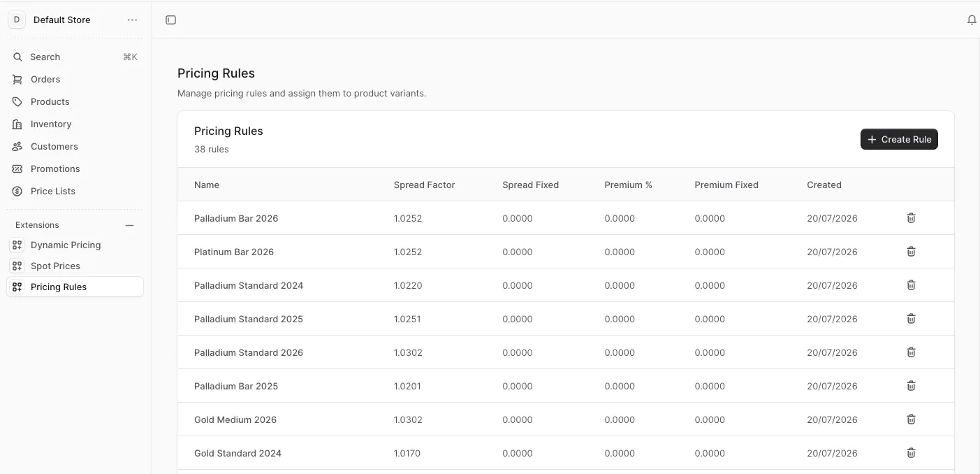This screenshot has height=474, width=980.
Task: Click the Created column header
Action: click(824, 185)
